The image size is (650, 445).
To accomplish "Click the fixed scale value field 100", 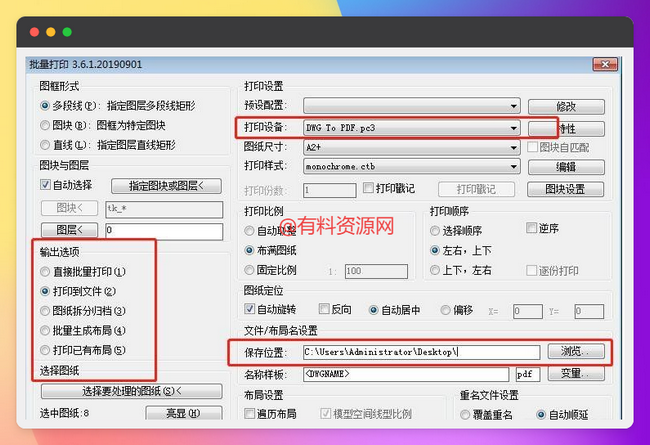I will pyautogui.click(x=376, y=271).
